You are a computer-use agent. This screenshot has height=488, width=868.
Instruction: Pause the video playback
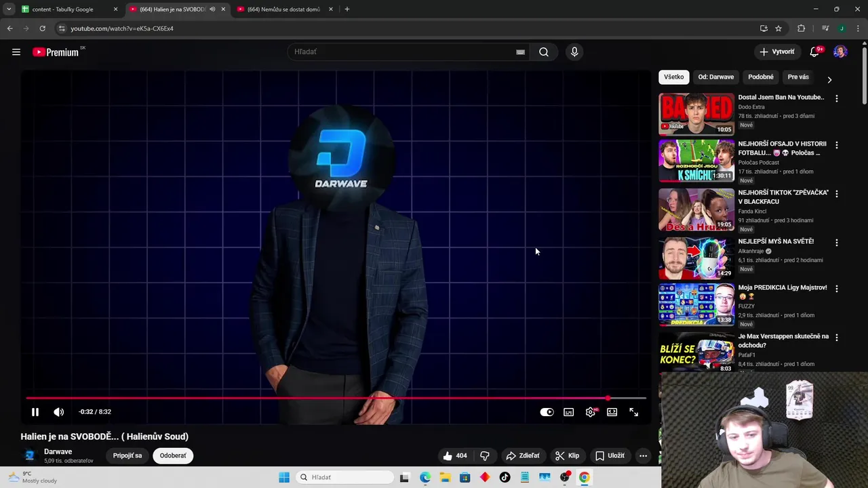tap(35, 412)
